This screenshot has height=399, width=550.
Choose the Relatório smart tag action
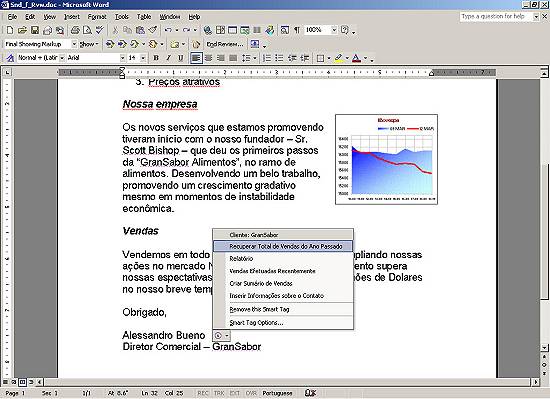(283, 259)
